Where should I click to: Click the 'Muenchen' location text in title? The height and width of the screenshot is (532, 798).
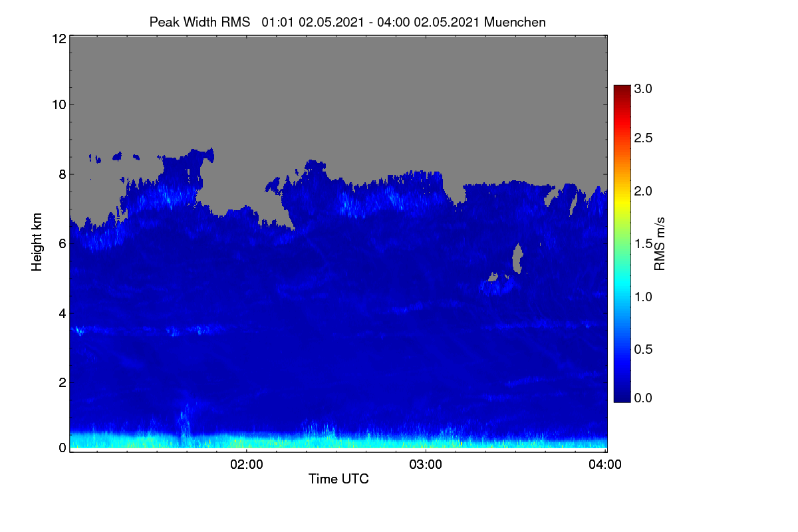point(515,22)
